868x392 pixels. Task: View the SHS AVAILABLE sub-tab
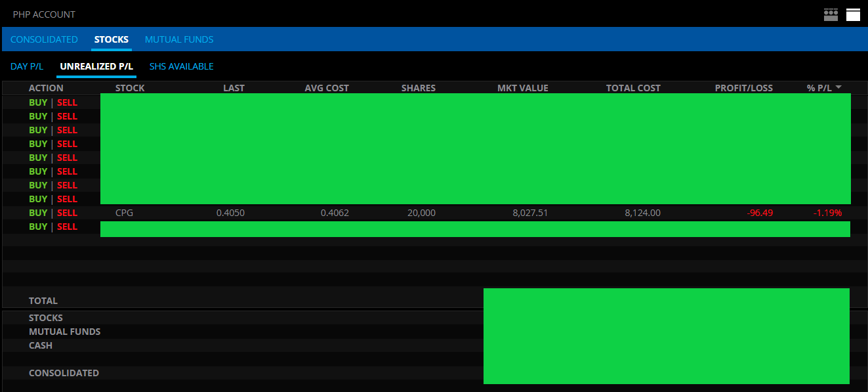[182, 66]
